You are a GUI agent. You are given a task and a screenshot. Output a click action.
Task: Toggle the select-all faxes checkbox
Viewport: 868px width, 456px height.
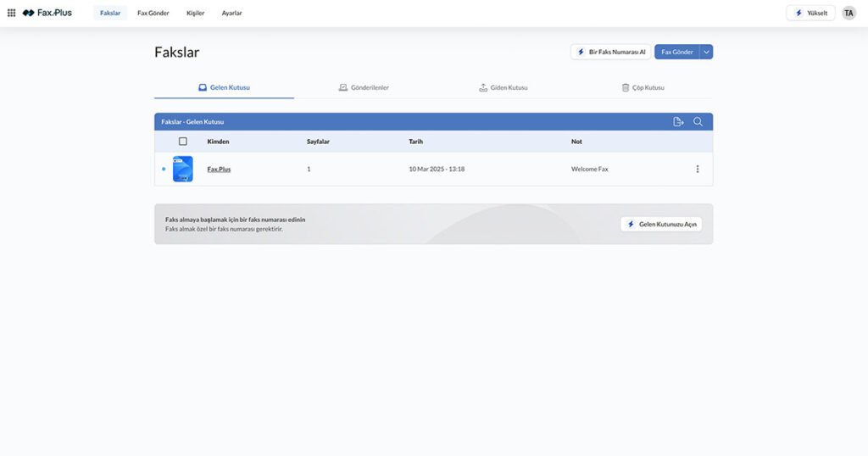183,142
